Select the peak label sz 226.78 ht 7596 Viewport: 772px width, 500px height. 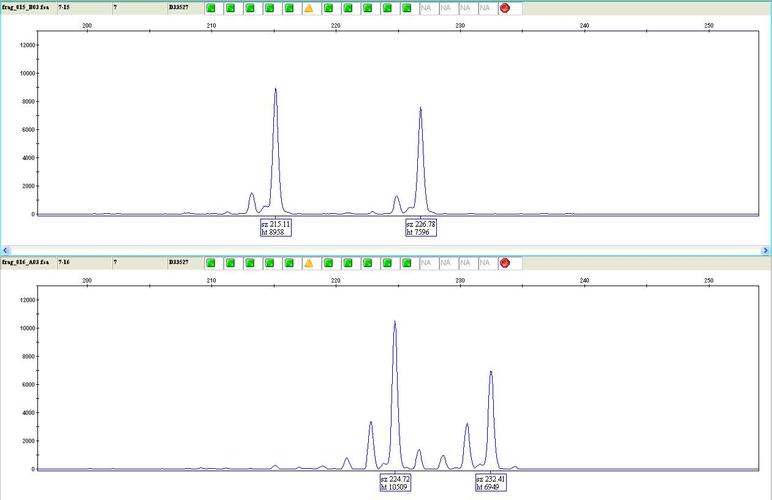point(420,229)
